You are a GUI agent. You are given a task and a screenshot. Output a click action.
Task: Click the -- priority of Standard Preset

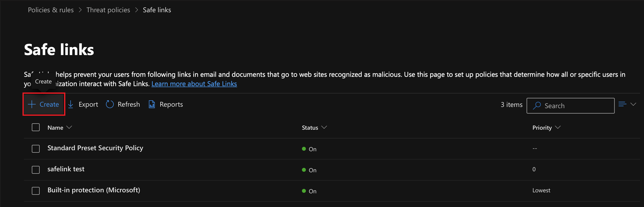click(x=535, y=149)
